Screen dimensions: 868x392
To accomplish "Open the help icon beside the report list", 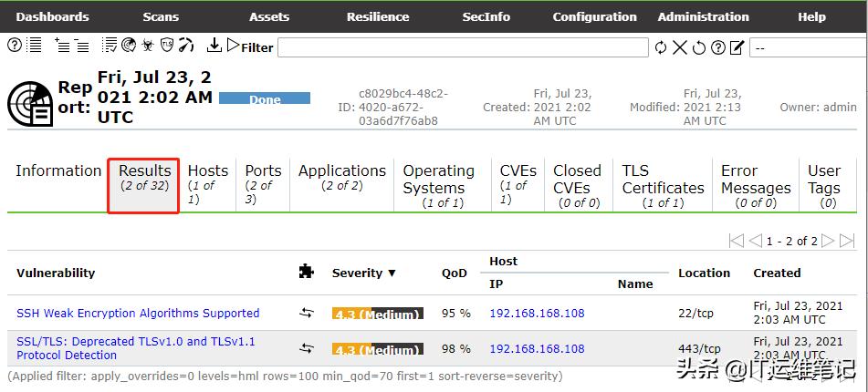I will point(15,46).
